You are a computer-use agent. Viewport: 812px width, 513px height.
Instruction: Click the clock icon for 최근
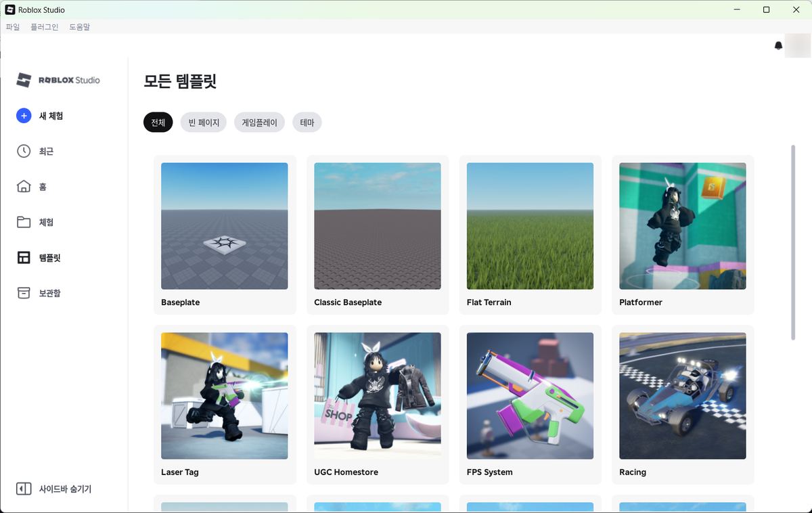[x=24, y=151]
